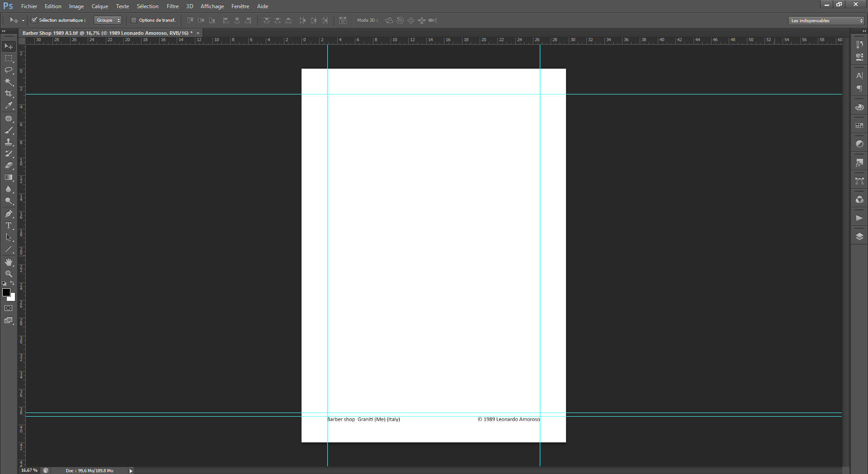The width and height of the screenshot is (868, 474).
Task: Select the Horizontal Type tool
Action: pos(9,225)
